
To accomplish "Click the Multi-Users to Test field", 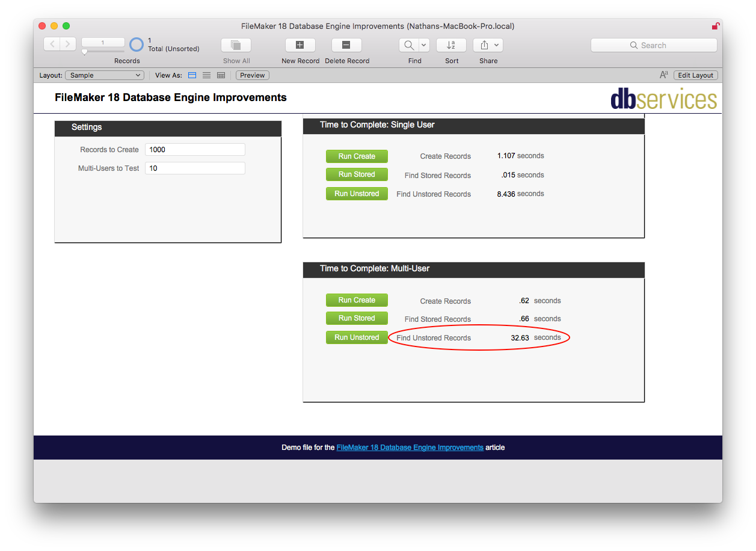I will pos(195,168).
